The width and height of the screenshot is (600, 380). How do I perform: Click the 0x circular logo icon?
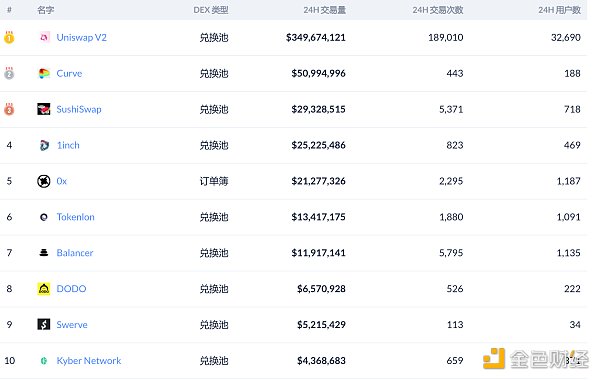(44, 181)
